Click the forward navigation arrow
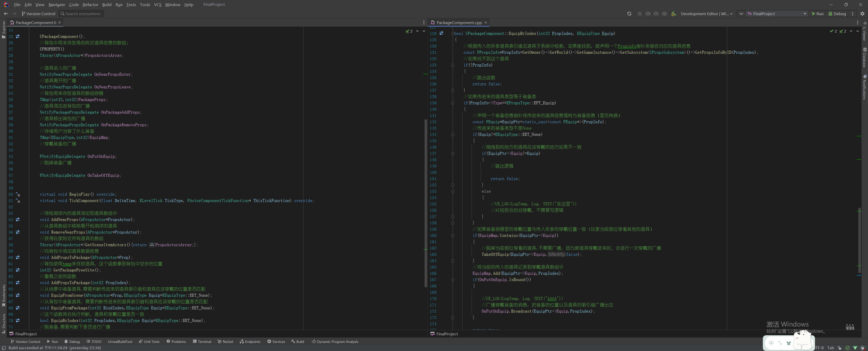 [14, 13]
